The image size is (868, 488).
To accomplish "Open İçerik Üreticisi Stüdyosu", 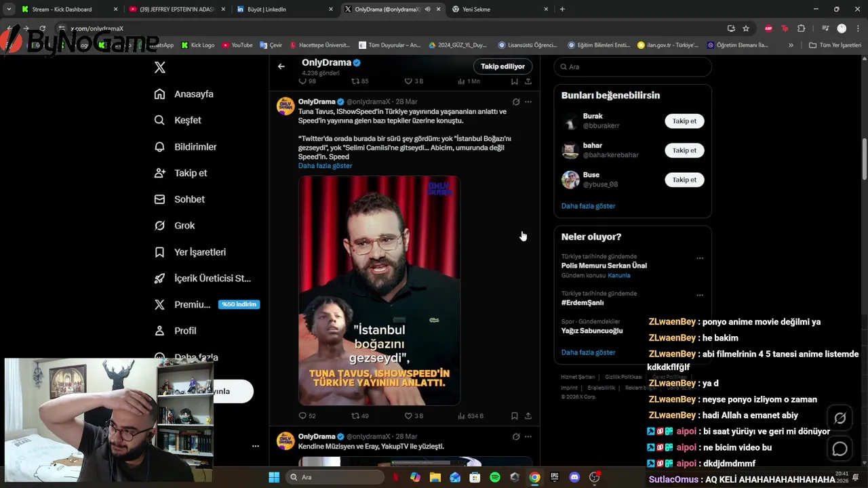I will [202, 279].
